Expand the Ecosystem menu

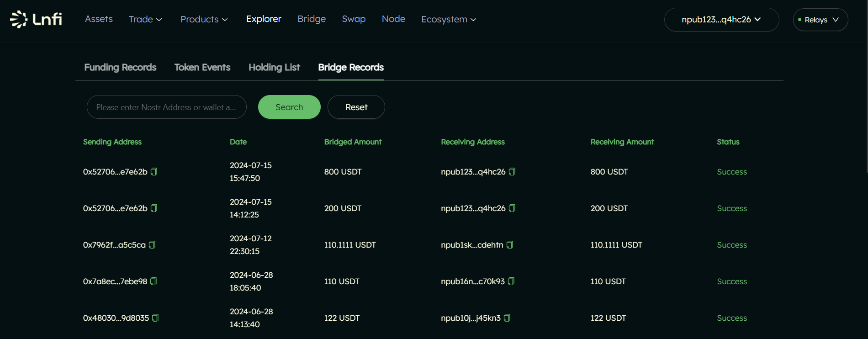point(448,19)
